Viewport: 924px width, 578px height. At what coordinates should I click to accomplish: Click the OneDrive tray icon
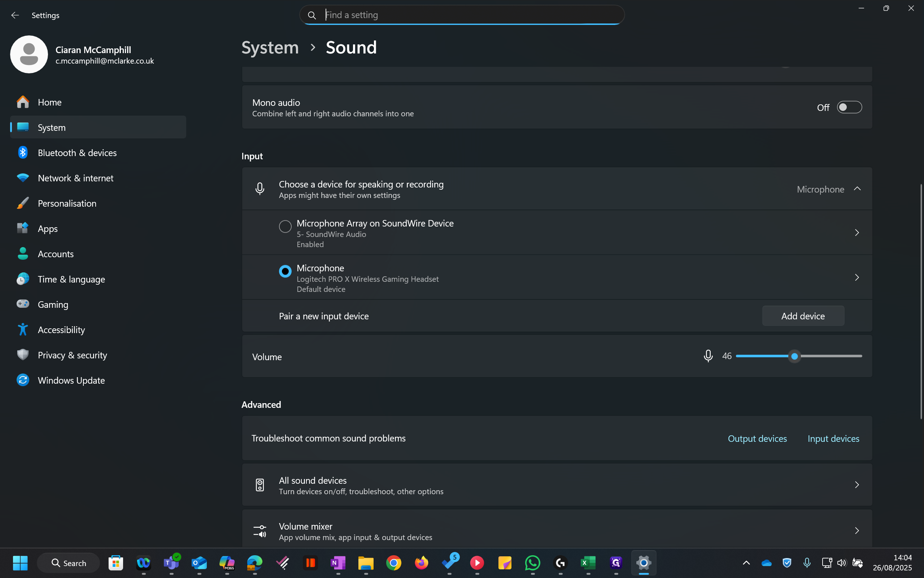[x=766, y=563]
